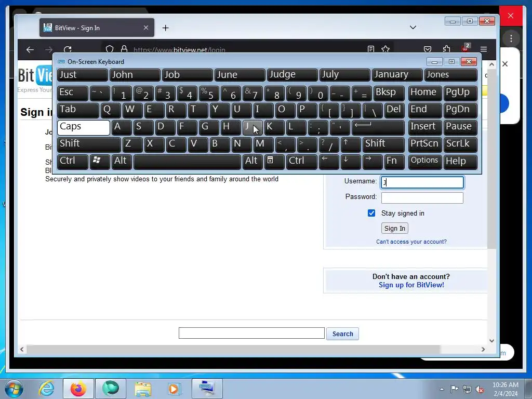This screenshot has height=399, width=532.
Task: Open the tray clock showing 10:26 AM
Action: [x=505, y=389]
